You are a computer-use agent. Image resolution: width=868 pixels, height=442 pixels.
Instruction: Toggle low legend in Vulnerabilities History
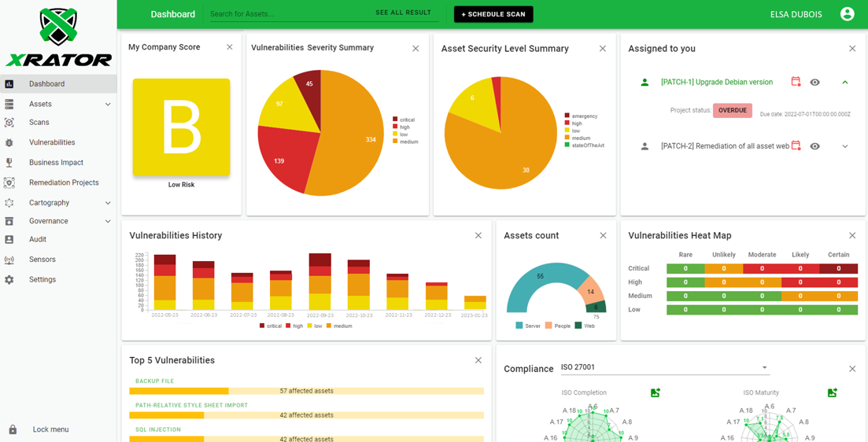pyautogui.click(x=315, y=326)
